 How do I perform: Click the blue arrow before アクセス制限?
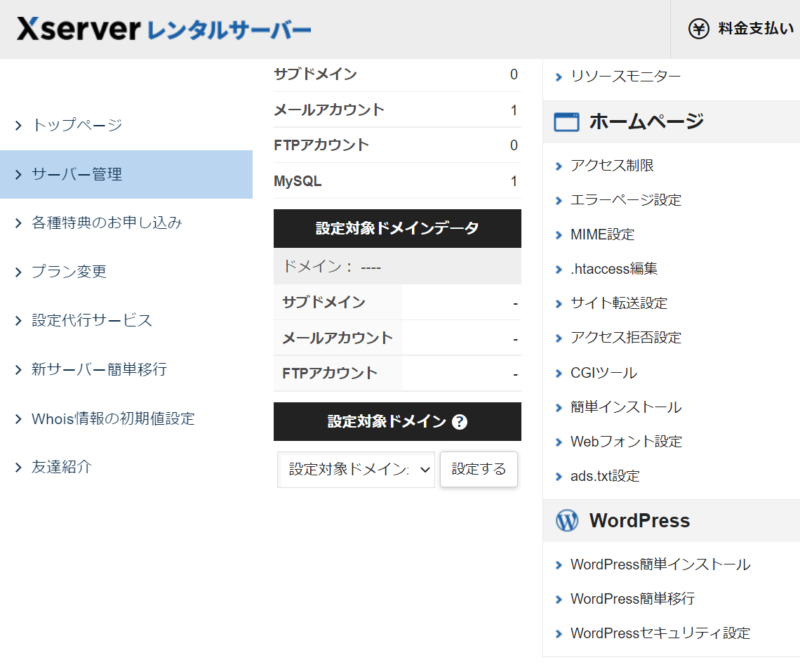pos(559,166)
